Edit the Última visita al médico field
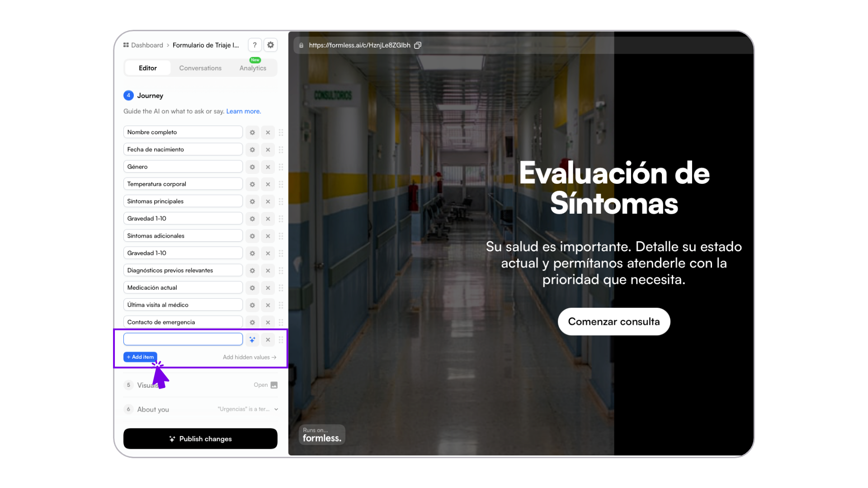 183,305
